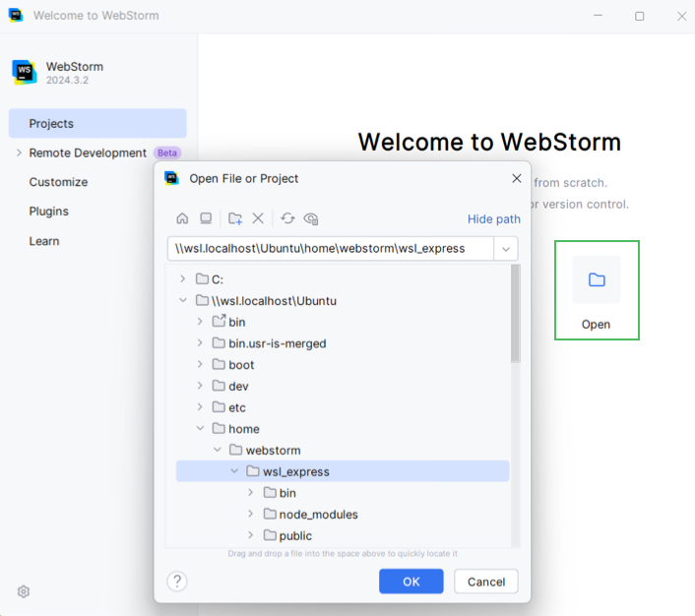The height and width of the screenshot is (616, 695).
Task: Click the WebStorm icon in window title bar
Action: tap(16, 15)
